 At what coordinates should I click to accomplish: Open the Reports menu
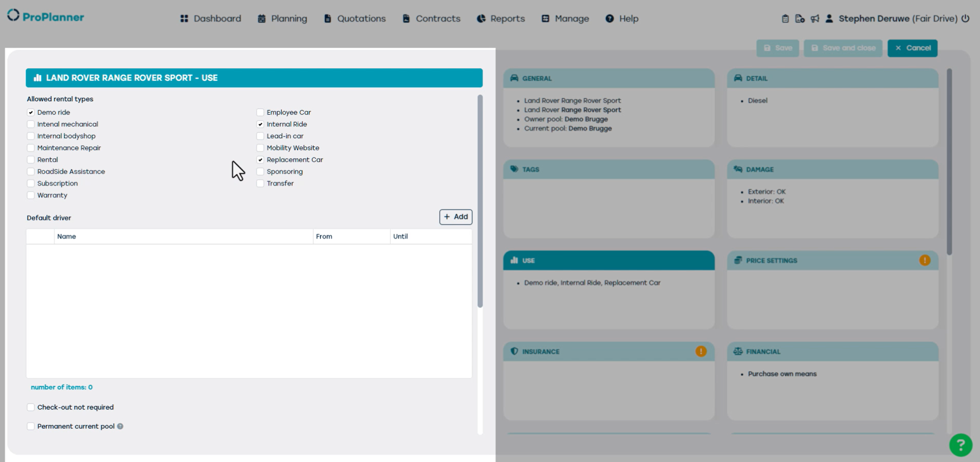(501, 19)
